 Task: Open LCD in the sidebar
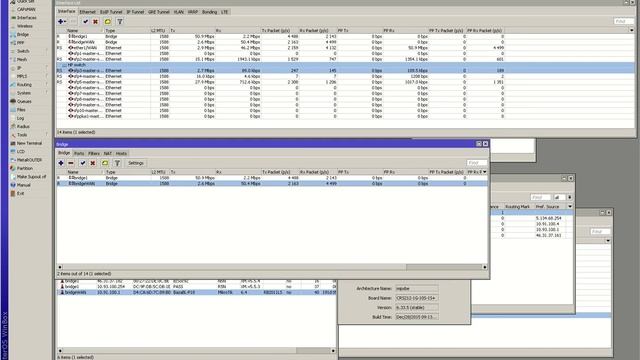[21, 151]
